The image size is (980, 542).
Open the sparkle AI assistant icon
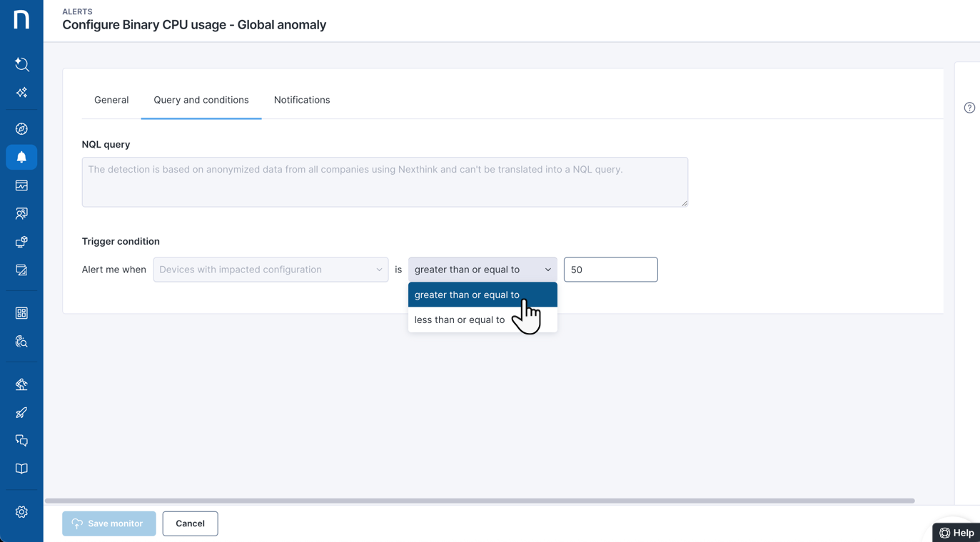pyautogui.click(x=21, y=93)
